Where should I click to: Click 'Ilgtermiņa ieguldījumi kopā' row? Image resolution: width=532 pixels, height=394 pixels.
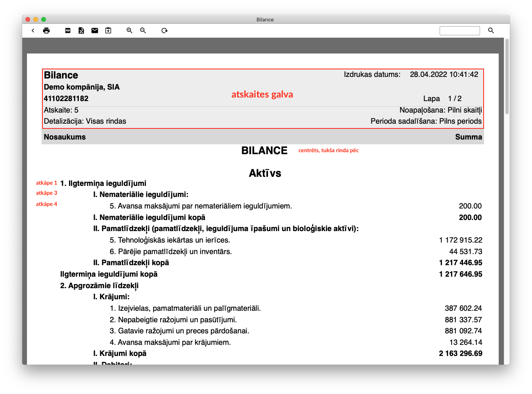point(109,274)
